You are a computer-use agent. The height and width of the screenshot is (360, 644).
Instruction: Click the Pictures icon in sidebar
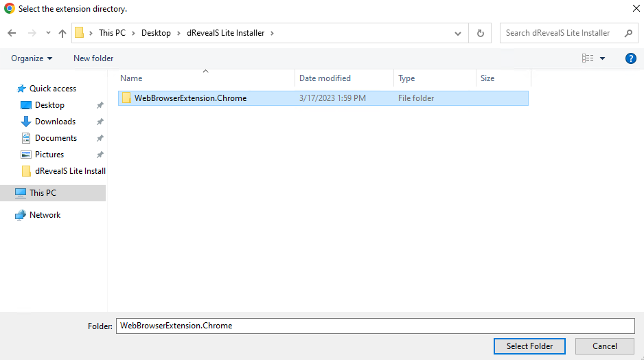pyautogui.click(x=26, y=155)
